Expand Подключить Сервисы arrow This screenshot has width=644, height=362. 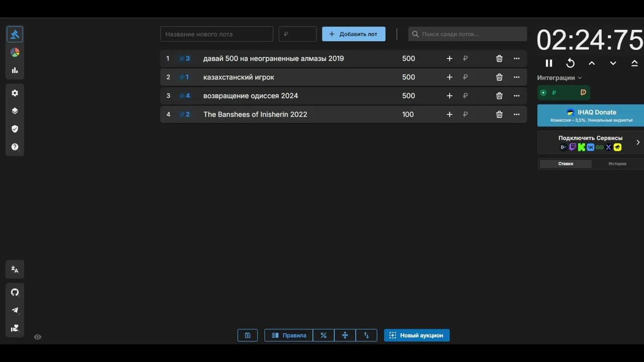point(638,142)
